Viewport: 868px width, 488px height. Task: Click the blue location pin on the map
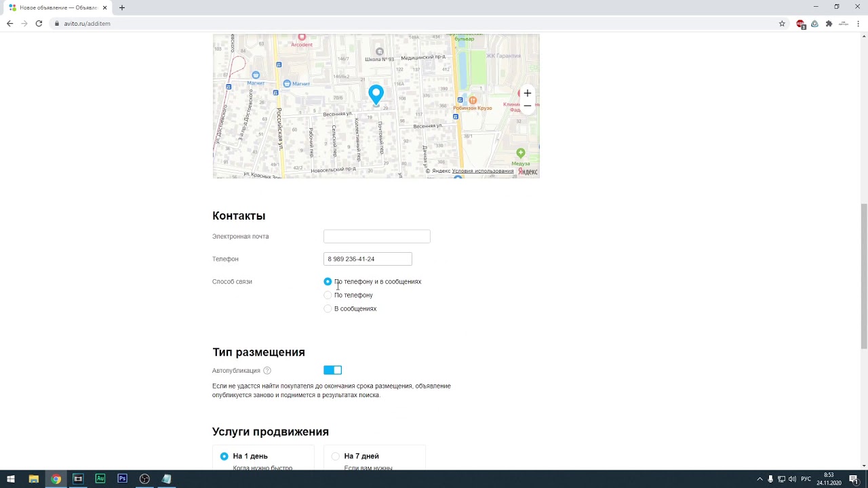(376, 95)
